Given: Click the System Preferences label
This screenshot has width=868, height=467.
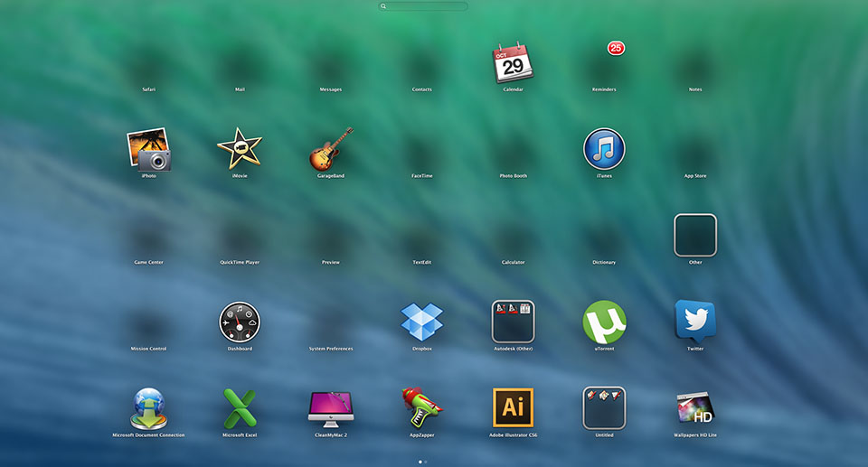Looking at the screenshot, I should click(331, 349).
